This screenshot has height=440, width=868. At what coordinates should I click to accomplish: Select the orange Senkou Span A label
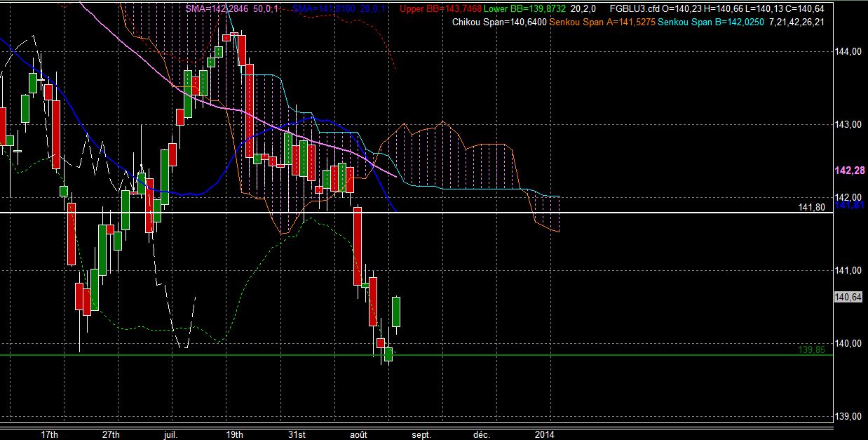pyautogui.click(x=602, y=23)
